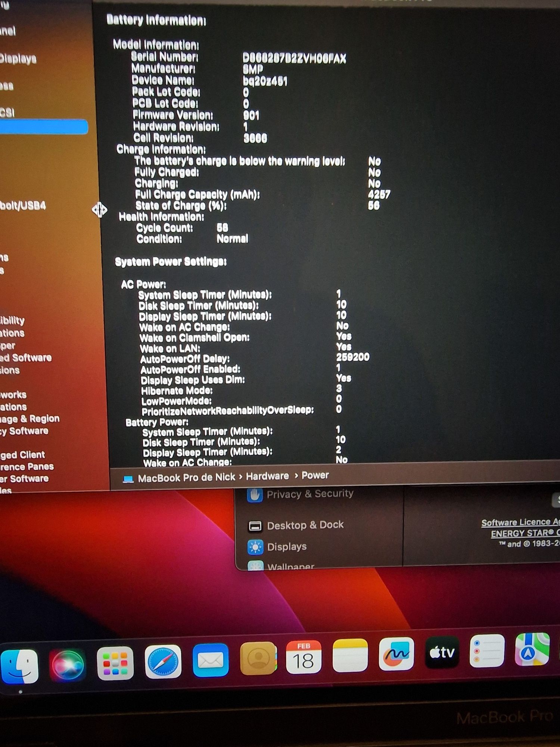This screenshot has width=560, height=747.
Task: Click the Device Name value bq20z451
Action: (265, 81)
